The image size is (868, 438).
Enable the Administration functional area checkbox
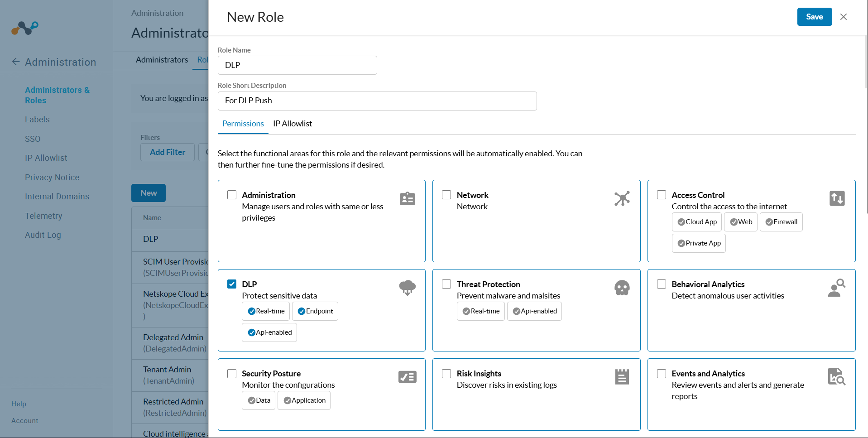pos(232,195)
